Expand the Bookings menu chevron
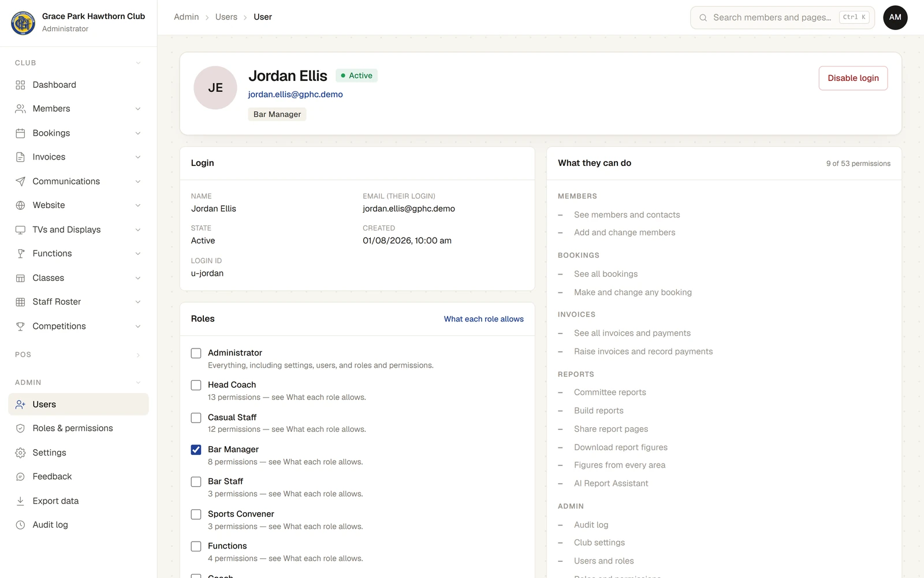This screenshot has height=578, width=924. (138, 133)
